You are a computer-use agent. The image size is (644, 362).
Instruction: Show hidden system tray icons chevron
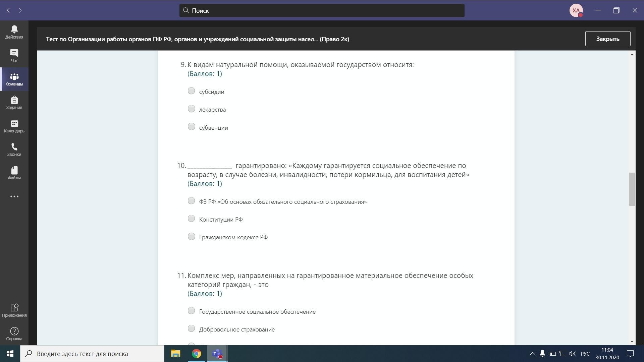pos(532,354)
